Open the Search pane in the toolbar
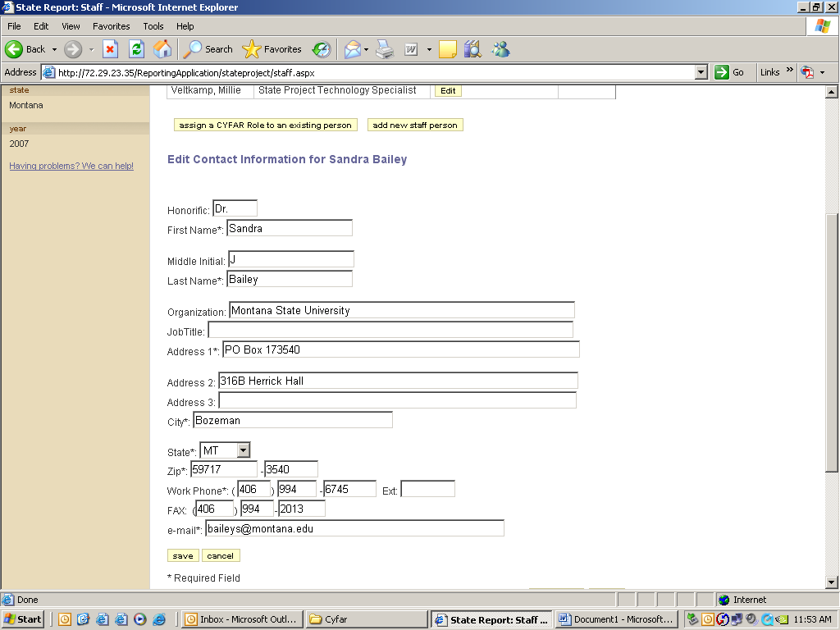The image size is (840, 630). 208,49
